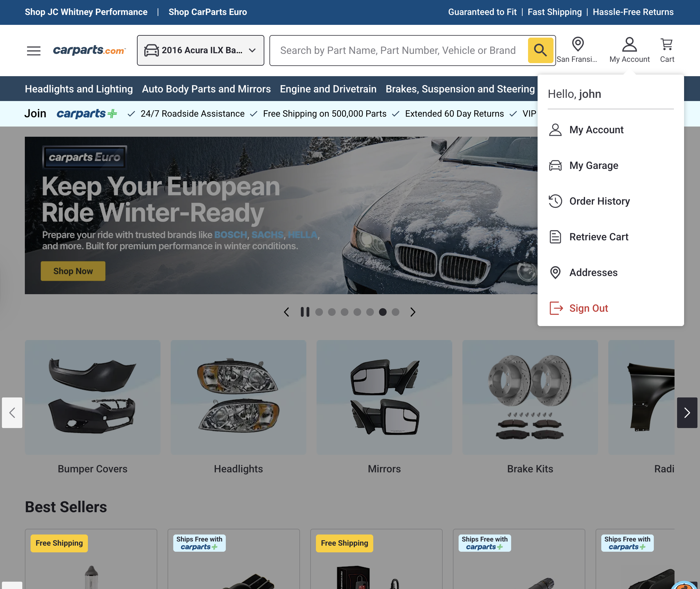The height and width of the screenshot is (589, 700).
Task: Click the Retrieve Cart document icon
Action: pos(555,237)
